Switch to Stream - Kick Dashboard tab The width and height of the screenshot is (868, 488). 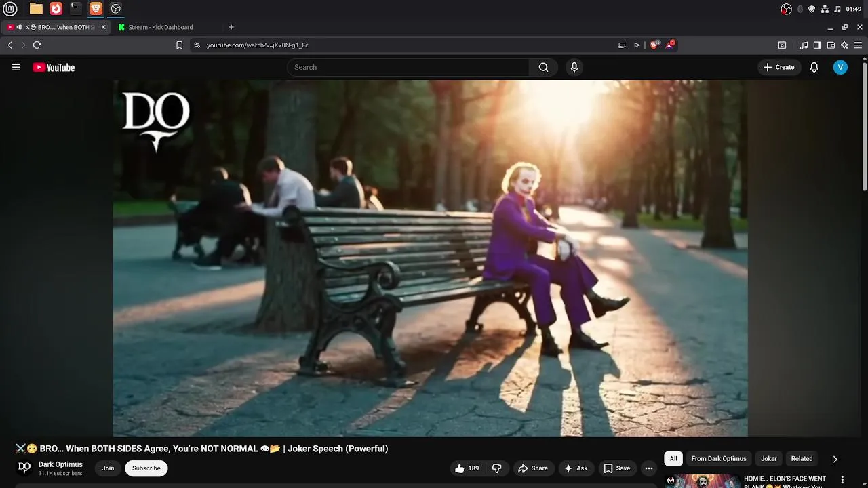(166, 27)
